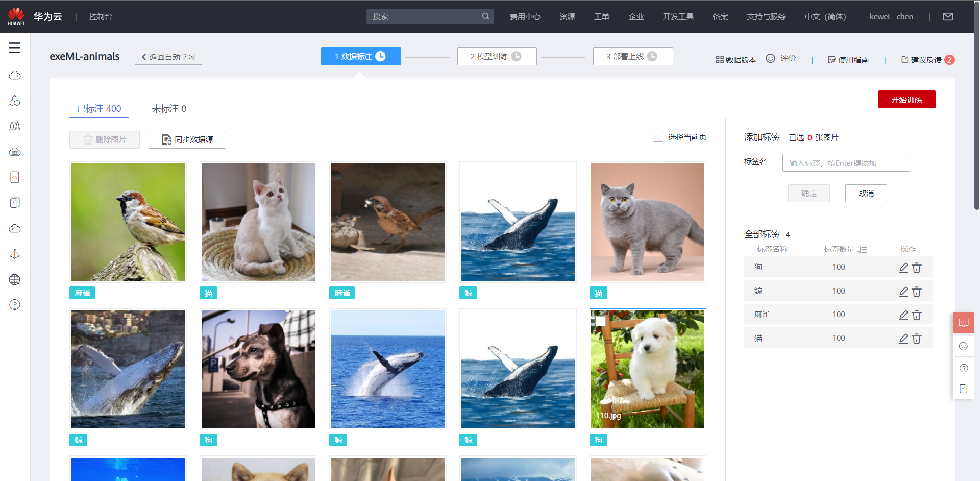980x481 pixels.
Task: Open the edit note floating icon
Action: [x=964, y=389]
